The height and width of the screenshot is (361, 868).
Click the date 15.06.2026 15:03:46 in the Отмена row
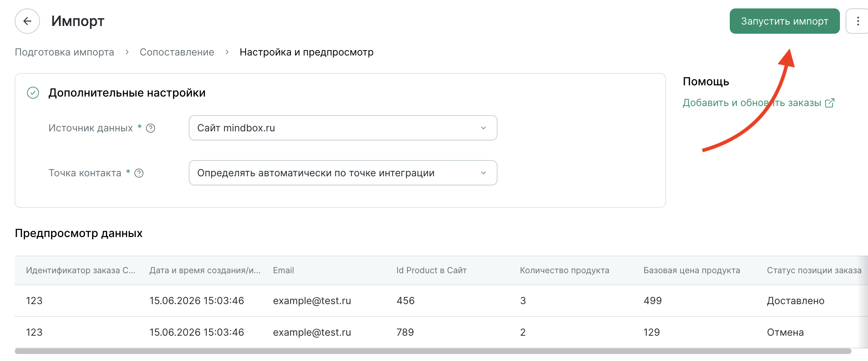coord(196,332)
